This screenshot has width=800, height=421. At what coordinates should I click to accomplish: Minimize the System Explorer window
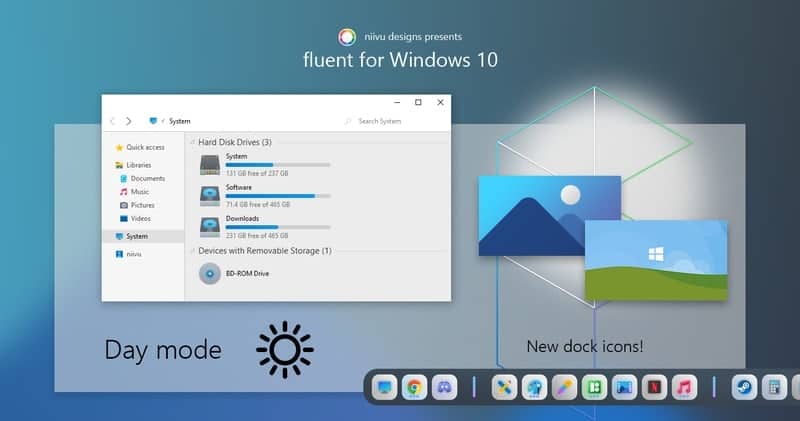pos(397,103)
